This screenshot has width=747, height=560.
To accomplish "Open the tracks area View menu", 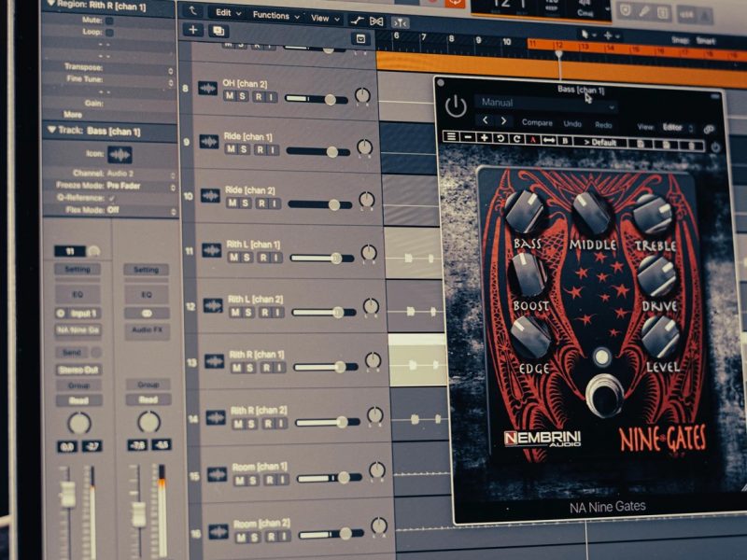I will [325, 19].
